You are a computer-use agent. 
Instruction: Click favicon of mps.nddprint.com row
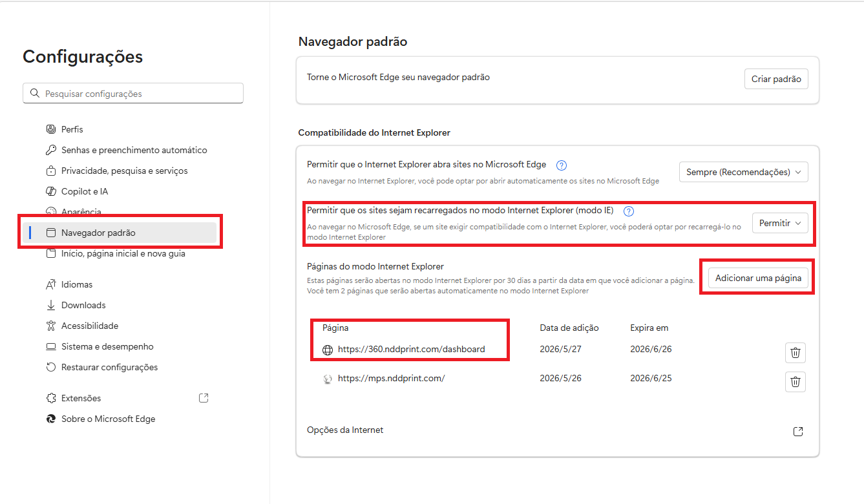click(328, 379)
